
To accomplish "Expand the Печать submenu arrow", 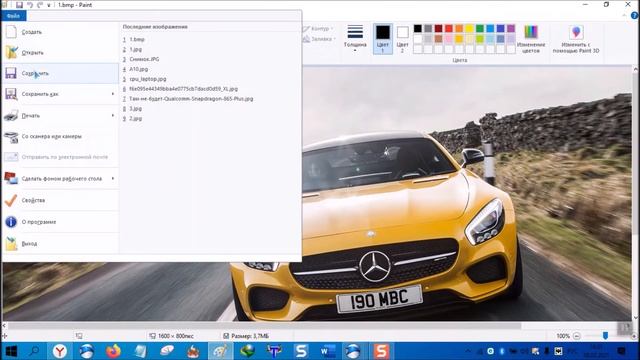I will pos(113,116).
